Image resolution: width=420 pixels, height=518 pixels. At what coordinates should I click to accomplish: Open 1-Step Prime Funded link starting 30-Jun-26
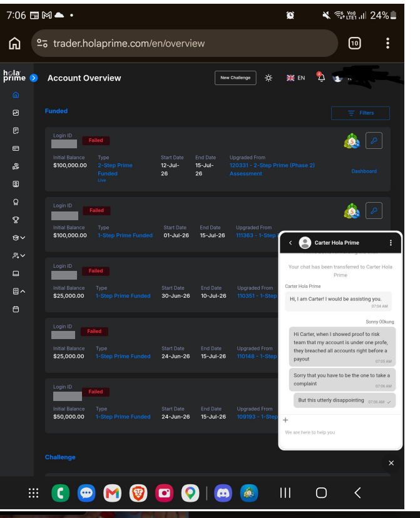(x=123, y=296)
